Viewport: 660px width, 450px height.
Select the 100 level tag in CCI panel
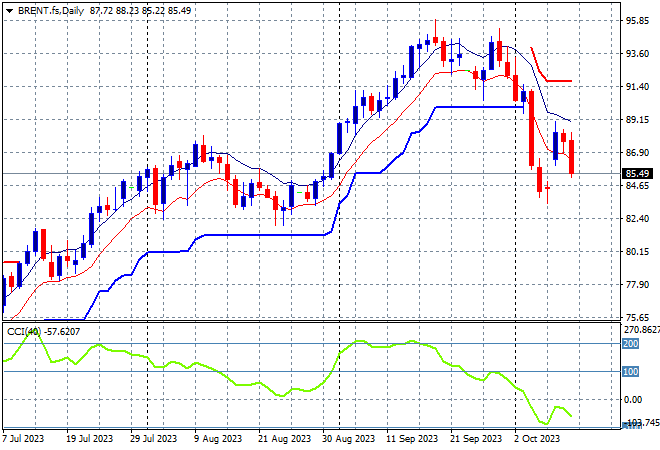(631, 372)
